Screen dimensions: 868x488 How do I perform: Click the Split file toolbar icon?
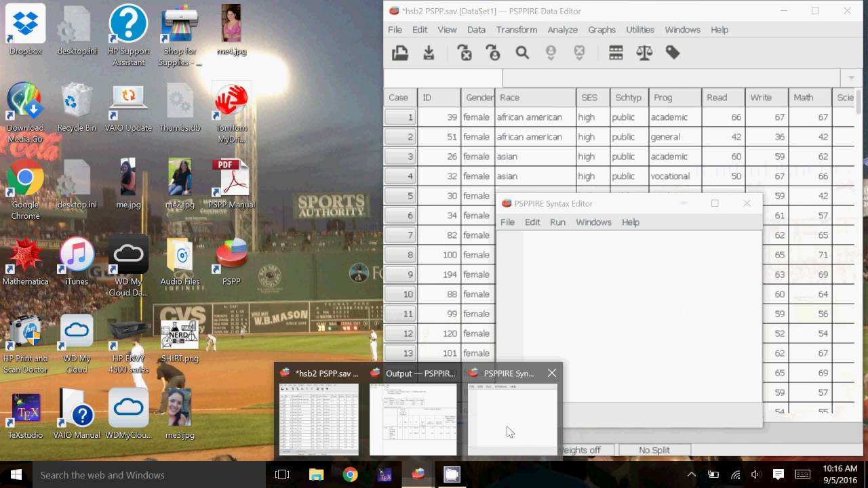pos(616,53)
